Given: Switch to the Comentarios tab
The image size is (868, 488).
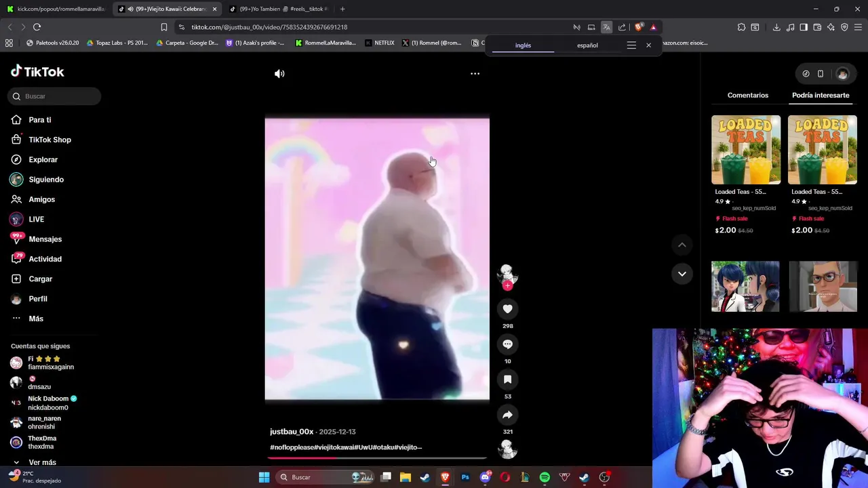Looking at the screenshot, I should point(748,96).
